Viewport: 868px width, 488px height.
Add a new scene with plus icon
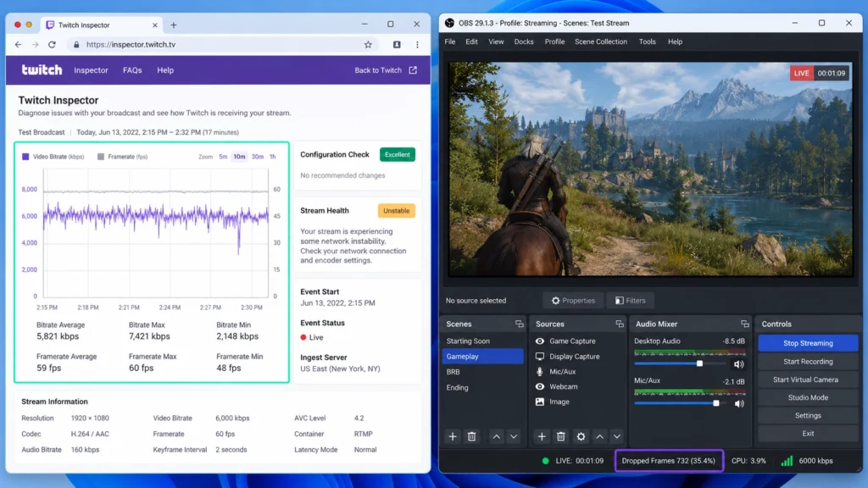click(x=453, y=436)
